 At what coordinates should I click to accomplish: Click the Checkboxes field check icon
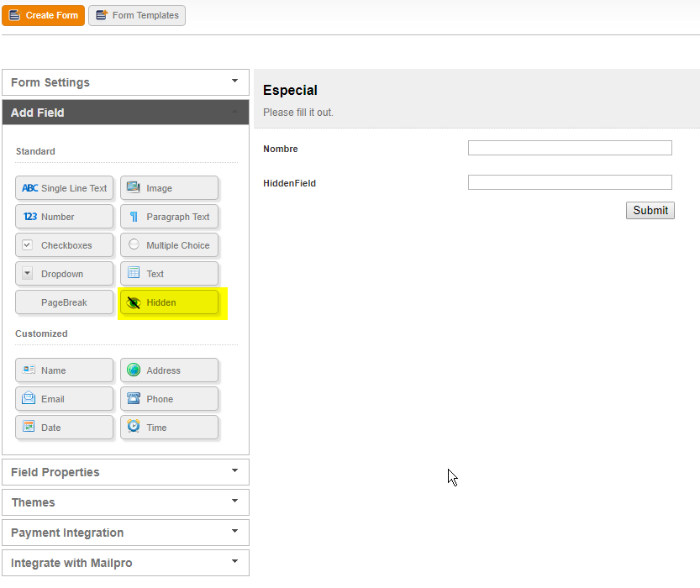click(x=27, y=245)
